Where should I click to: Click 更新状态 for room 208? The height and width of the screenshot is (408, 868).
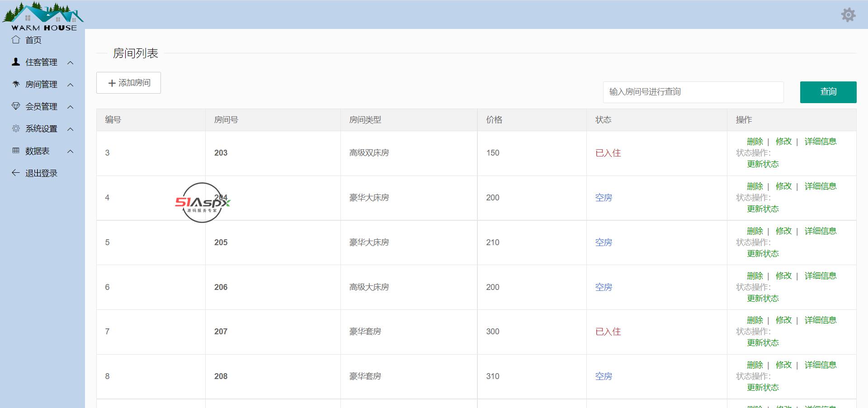click(763, 388)
